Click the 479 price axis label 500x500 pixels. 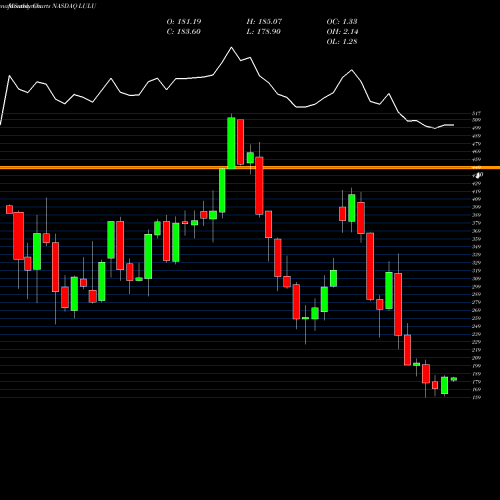476,144
